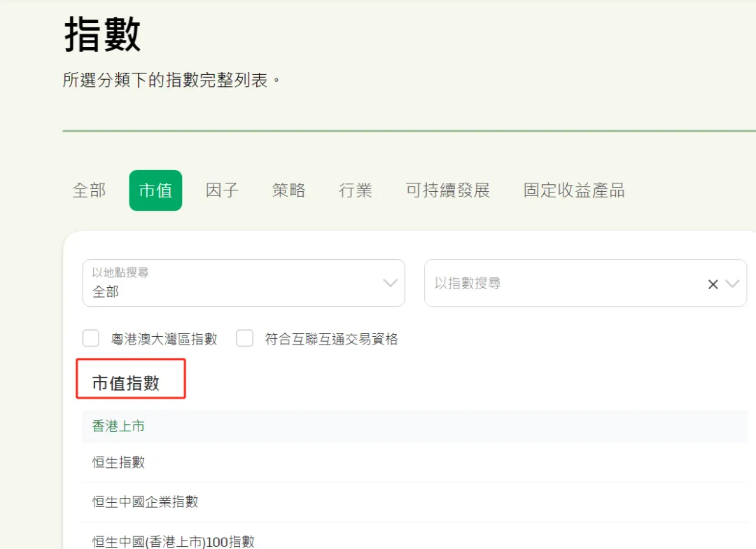Expand the 以指數搜尋 dropdown arrow
756x549 pixels.
732,284
